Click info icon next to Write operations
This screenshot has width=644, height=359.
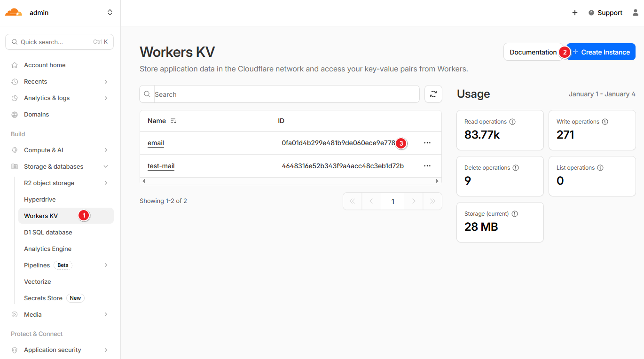pyautogui.click(x=605, y=122)
